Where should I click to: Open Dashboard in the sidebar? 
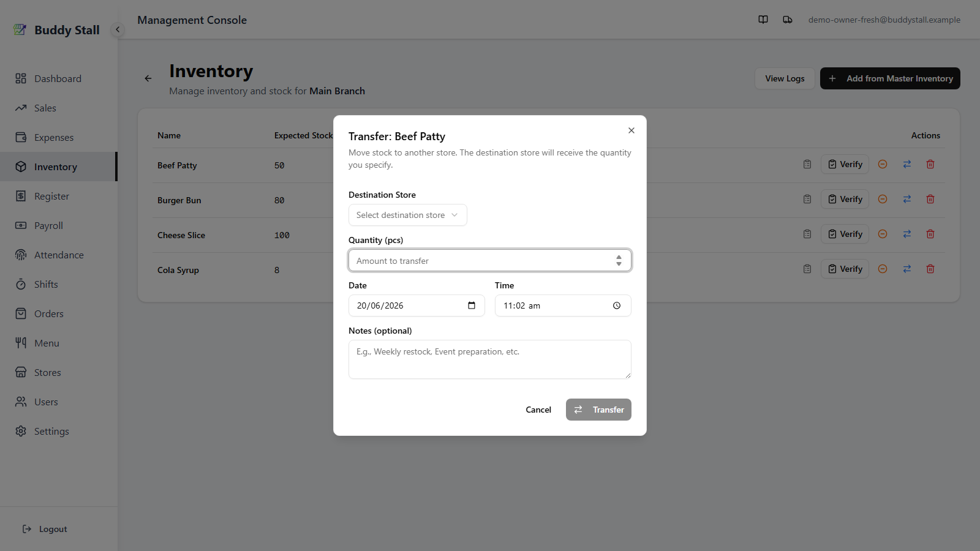tap(58, 78)
